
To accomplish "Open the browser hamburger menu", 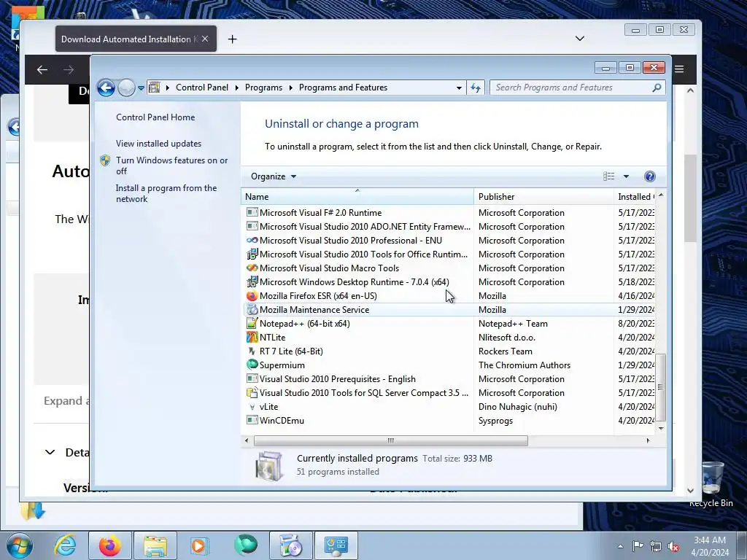I will pyautogui.click(x=679, y=69).
